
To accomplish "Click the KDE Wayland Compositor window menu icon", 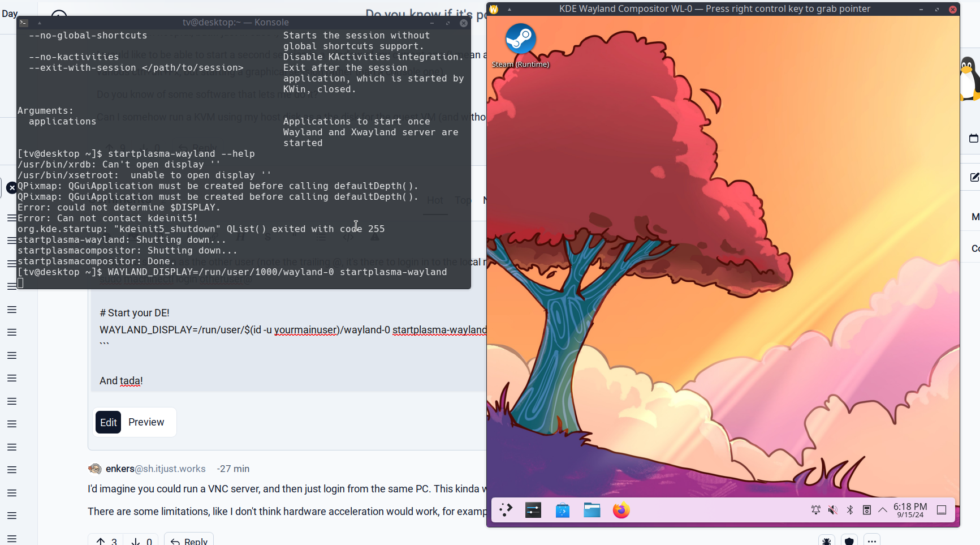I will pyautogui.click(x=494, y=9).
